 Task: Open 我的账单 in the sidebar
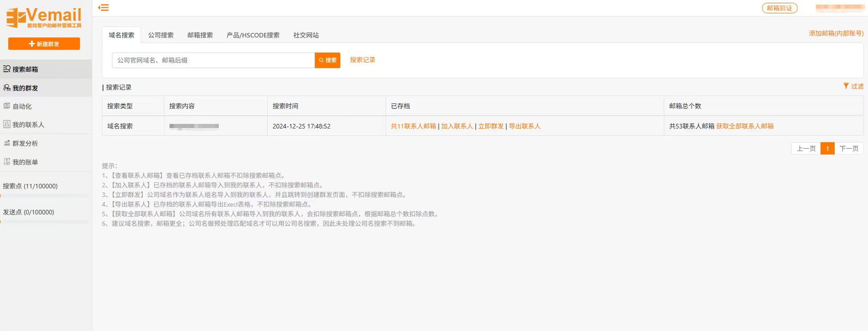pos(25,162)
